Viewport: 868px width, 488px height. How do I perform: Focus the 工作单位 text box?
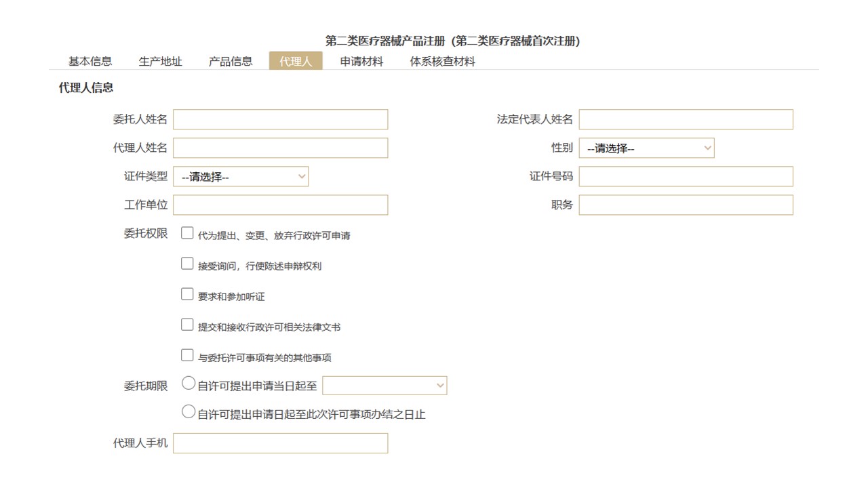[280, 205]
